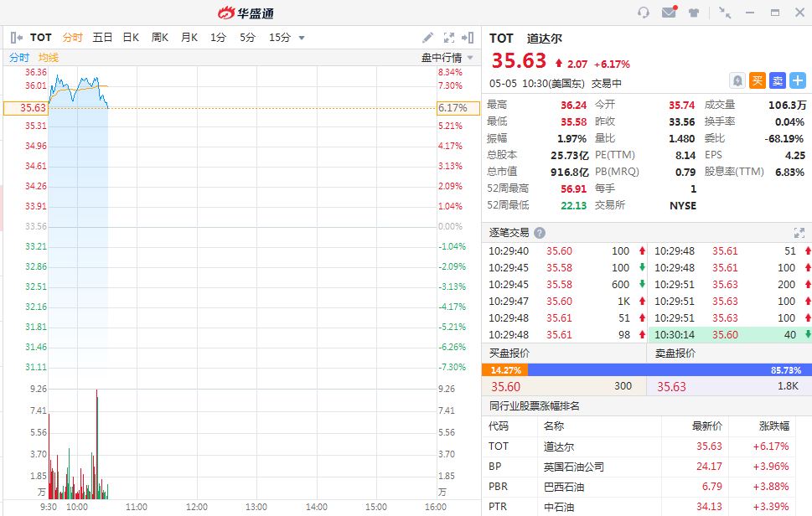Set a price alert with bell icon
The height and width of the screenshot is (516, 812).
pyautogui.click(x=737, y=80)
